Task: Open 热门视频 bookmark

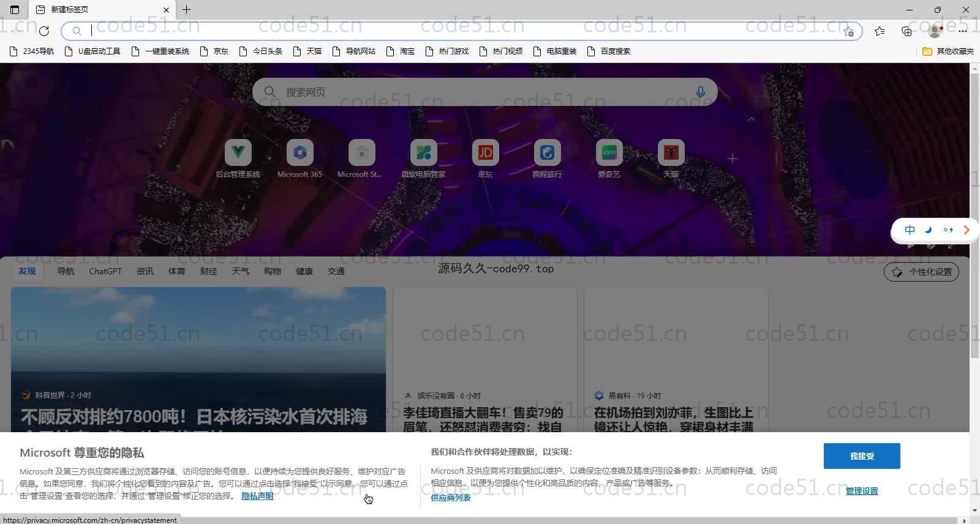Action: point(501,51)
